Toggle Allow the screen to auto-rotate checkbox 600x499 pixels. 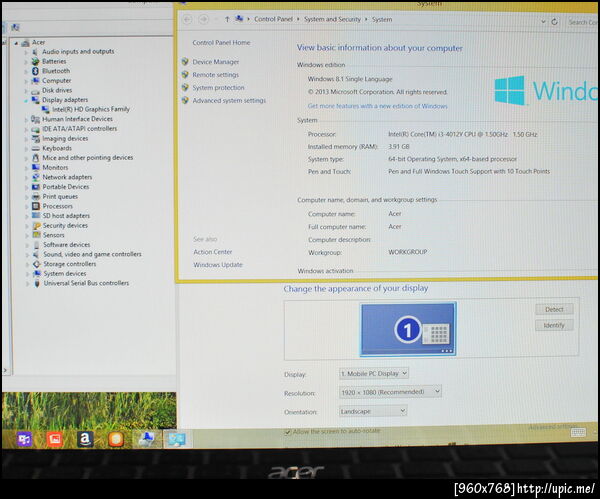(x=287, y=432)
